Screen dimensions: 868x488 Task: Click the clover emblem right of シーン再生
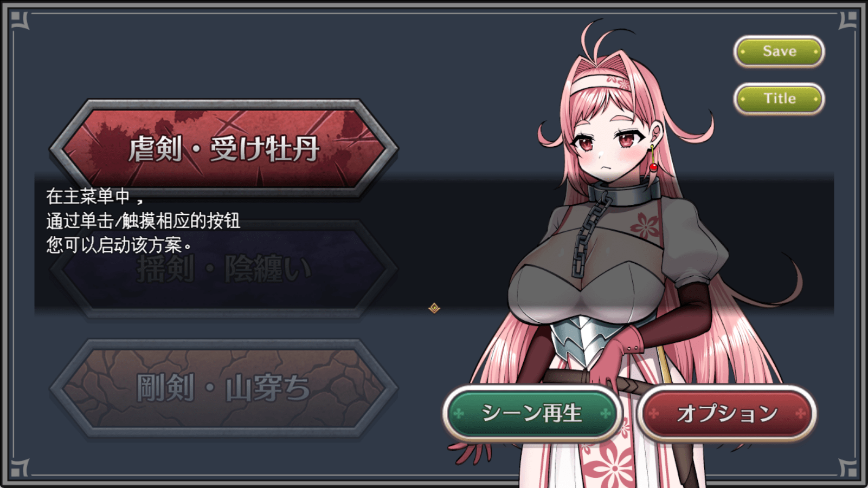click(606, 414)
